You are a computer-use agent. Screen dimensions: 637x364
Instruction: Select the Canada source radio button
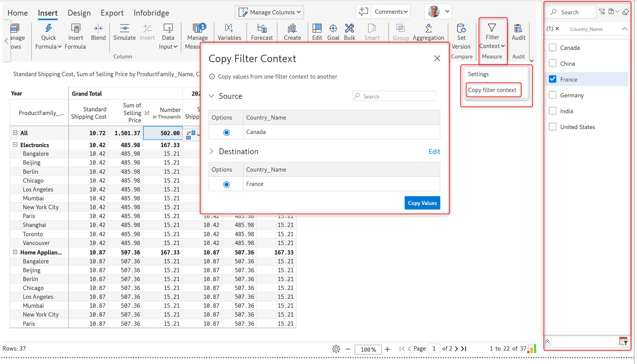[x=226, y=132]
